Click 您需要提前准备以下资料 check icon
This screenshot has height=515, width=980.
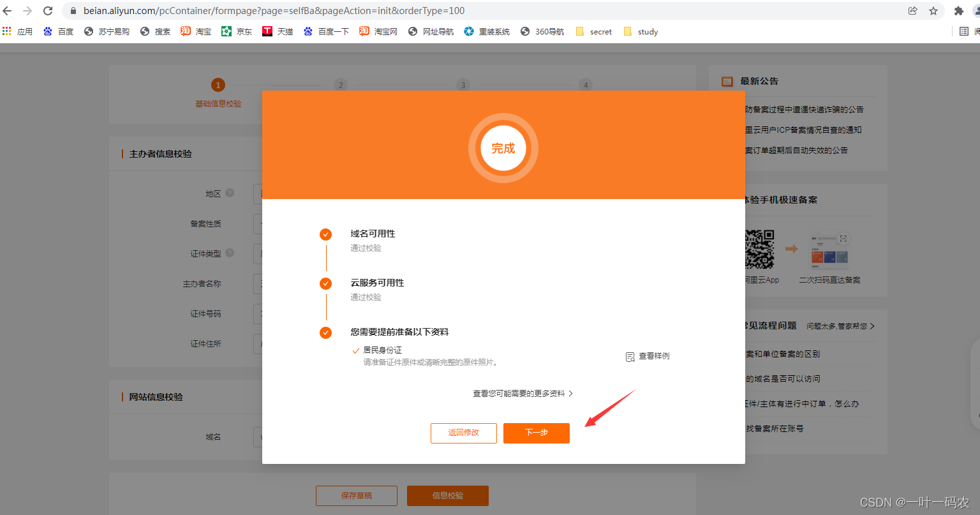(325, 332)
